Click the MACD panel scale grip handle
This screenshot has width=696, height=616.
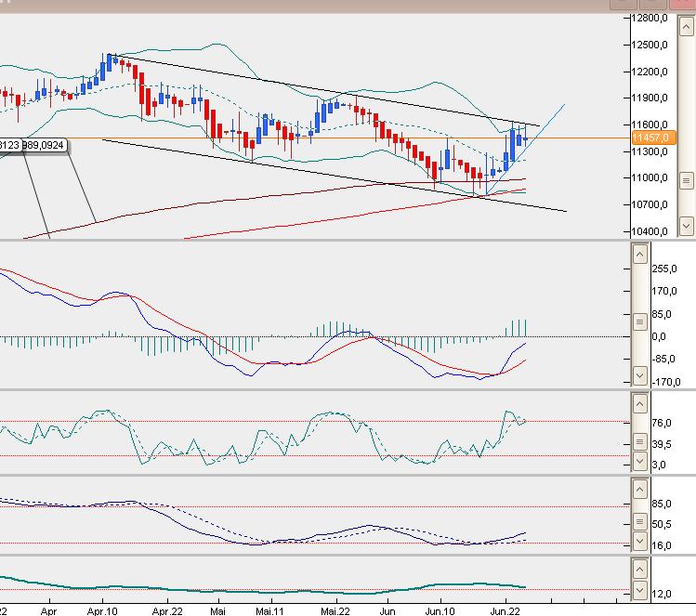coord(639,321)
